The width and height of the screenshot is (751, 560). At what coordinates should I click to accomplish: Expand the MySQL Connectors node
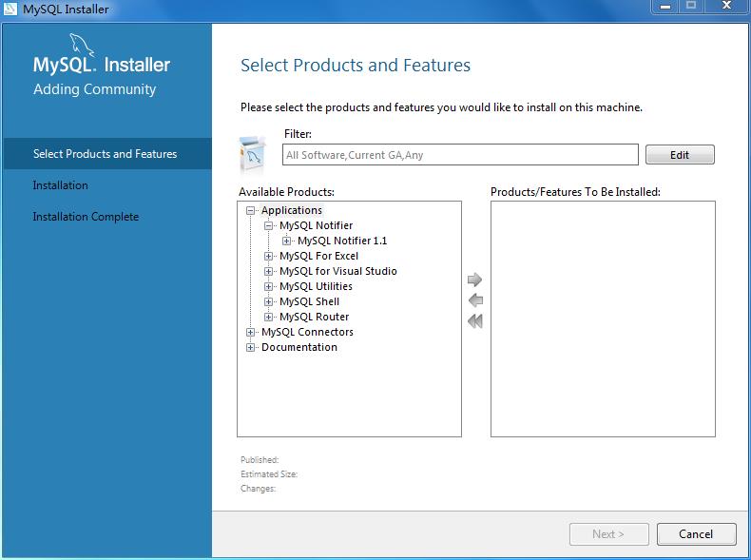[x=250, y=332]
